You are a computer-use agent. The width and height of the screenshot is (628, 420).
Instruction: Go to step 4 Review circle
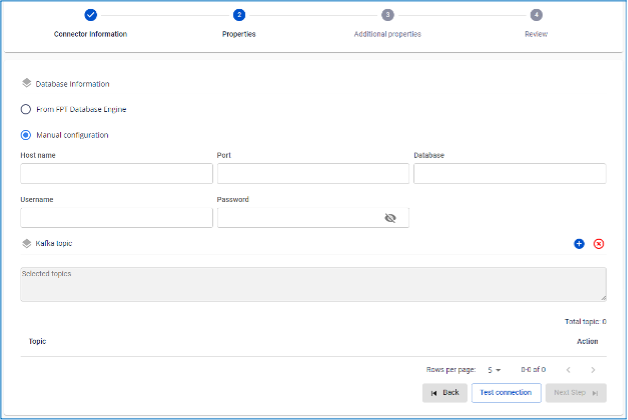coord(536,15)
